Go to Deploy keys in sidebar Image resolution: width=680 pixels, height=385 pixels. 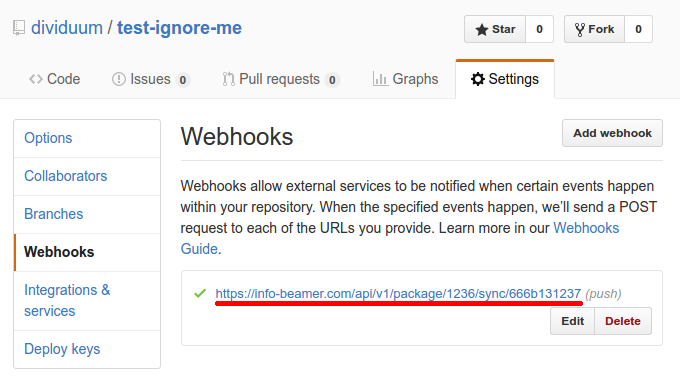coord(62,349)
